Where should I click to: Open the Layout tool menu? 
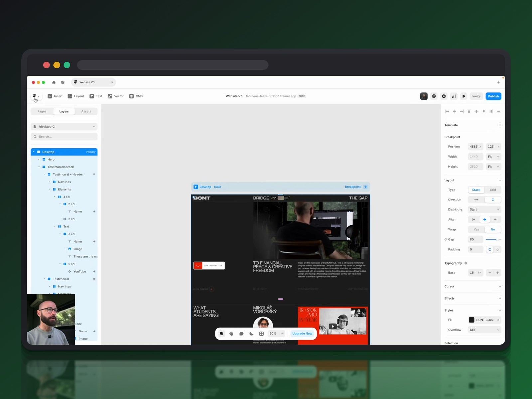(76, 96)
